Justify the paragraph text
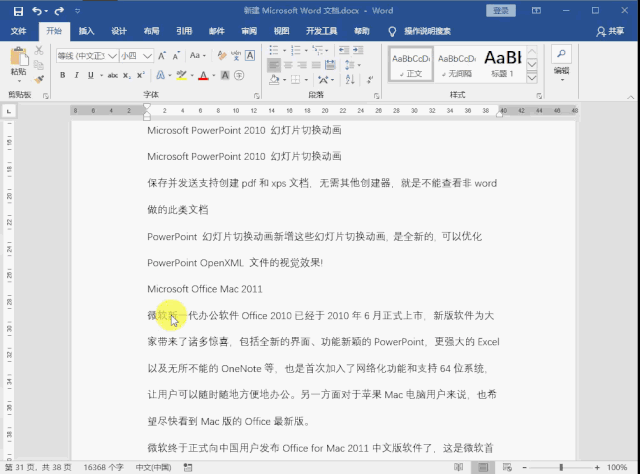 [x=316, y=65]
